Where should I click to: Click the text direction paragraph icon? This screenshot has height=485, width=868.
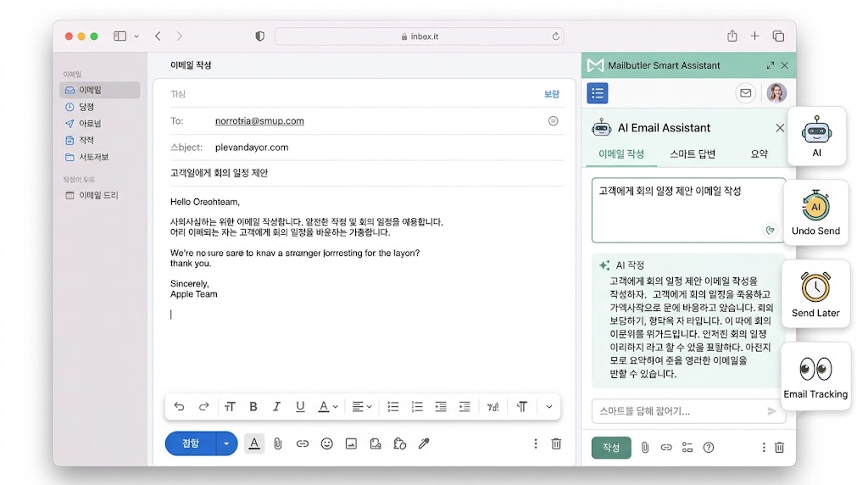pos(522,407)
